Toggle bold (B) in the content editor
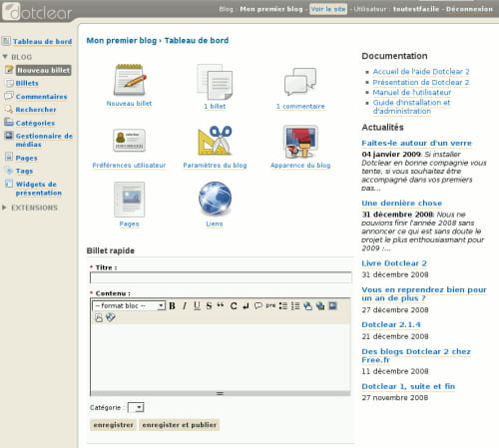The height and width of the screenshot is (448, 499). tap(172, 305)
